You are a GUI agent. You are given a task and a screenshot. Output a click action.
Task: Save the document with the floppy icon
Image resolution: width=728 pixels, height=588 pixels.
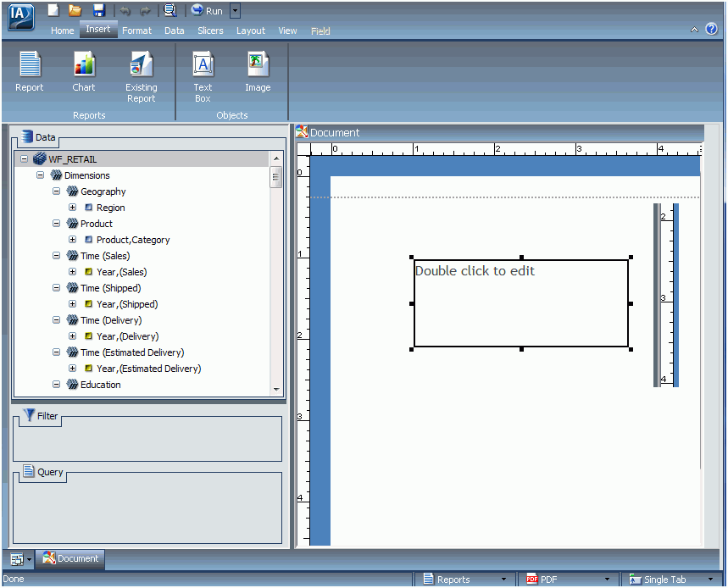point(99,10)
